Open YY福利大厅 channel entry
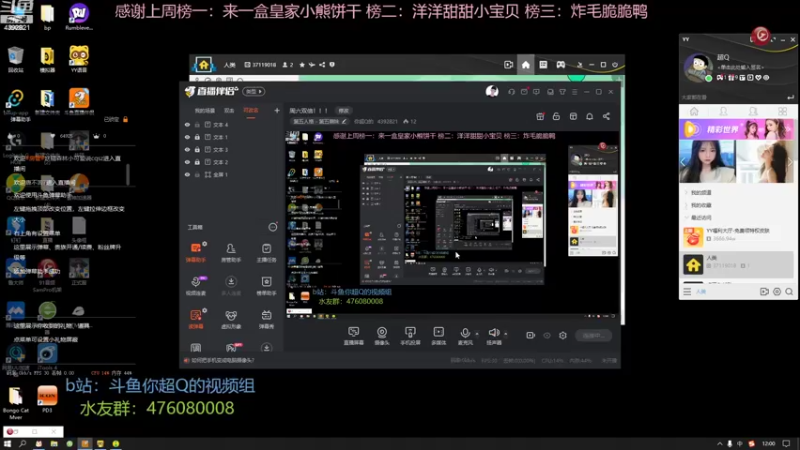The height and width of the screenshot is (450, 800). 737,236
